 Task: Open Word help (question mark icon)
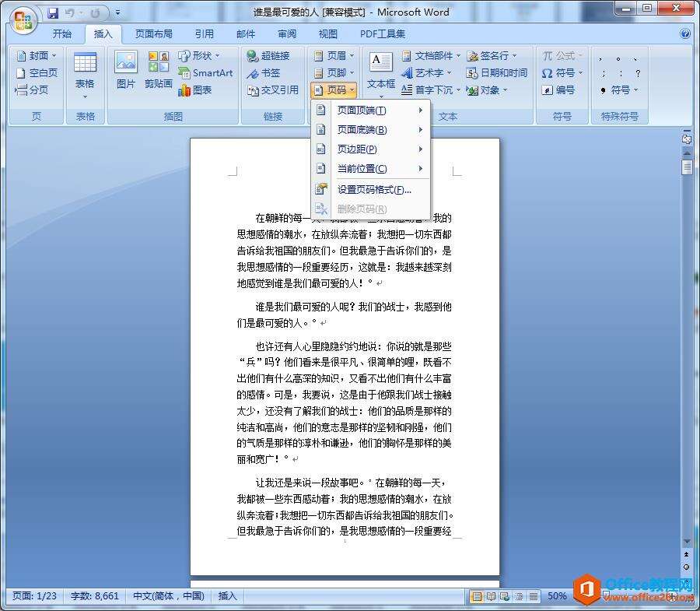684,34
